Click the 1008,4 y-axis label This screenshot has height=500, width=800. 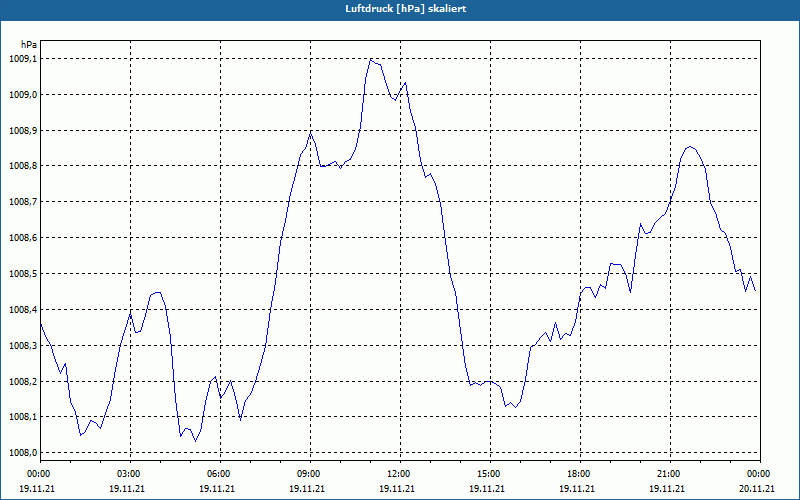(23, 310)
